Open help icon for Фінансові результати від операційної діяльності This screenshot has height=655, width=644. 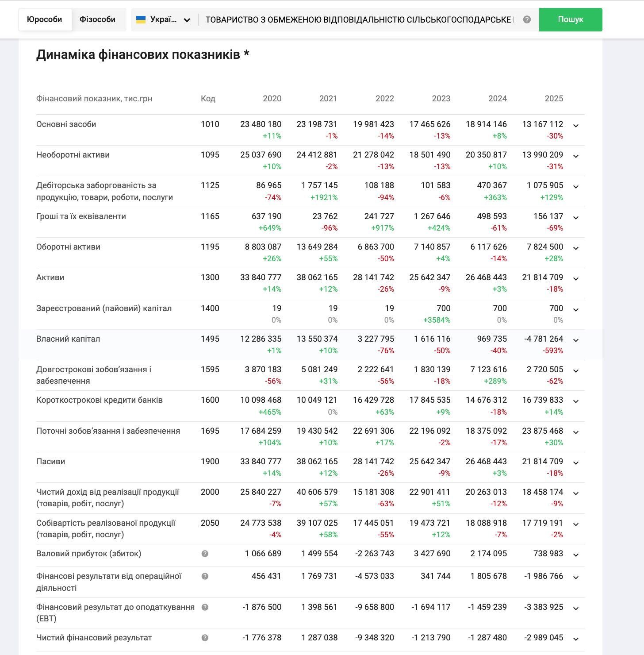(205, 576)
